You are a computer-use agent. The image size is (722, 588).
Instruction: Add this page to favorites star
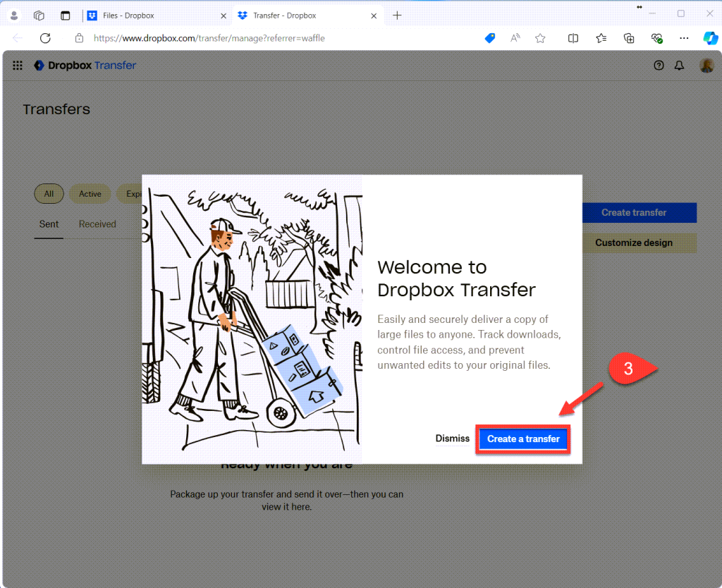tap(540, 38)
